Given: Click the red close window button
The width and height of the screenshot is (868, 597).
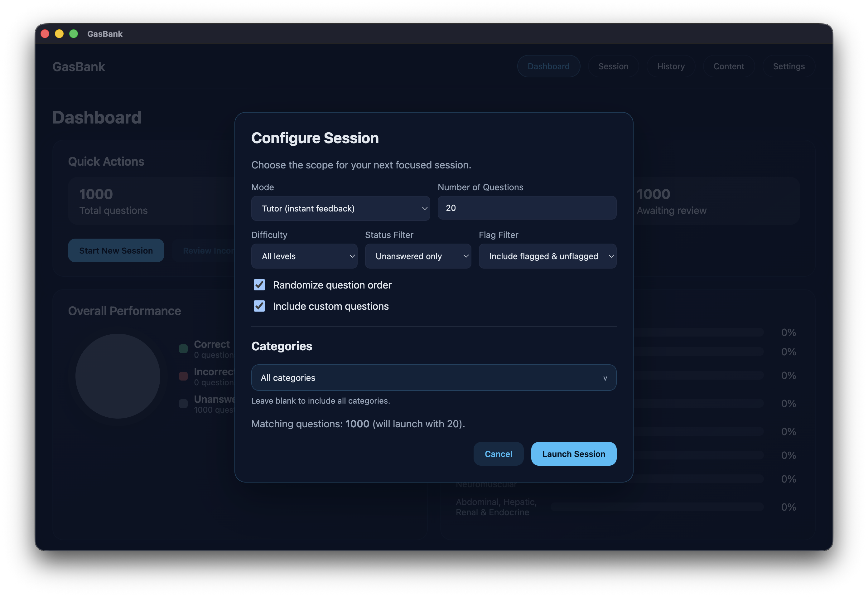Looking at the screenshot, I should click(x=45, y=34).
